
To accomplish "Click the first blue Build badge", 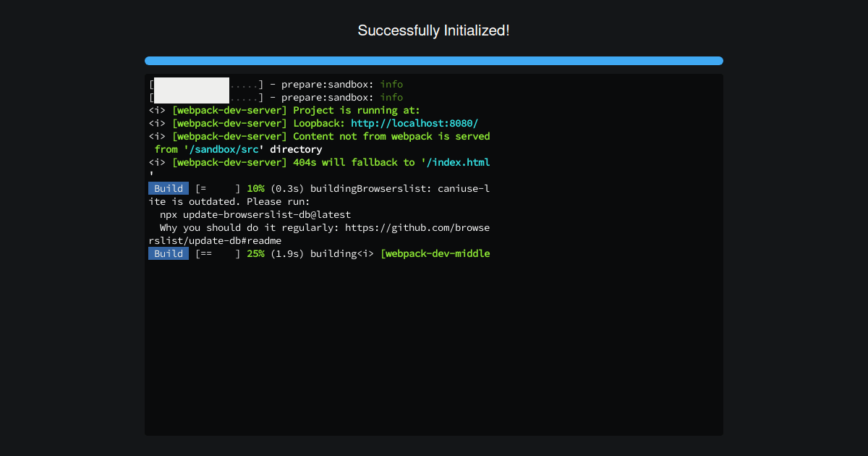I will [x=168, y=188].
